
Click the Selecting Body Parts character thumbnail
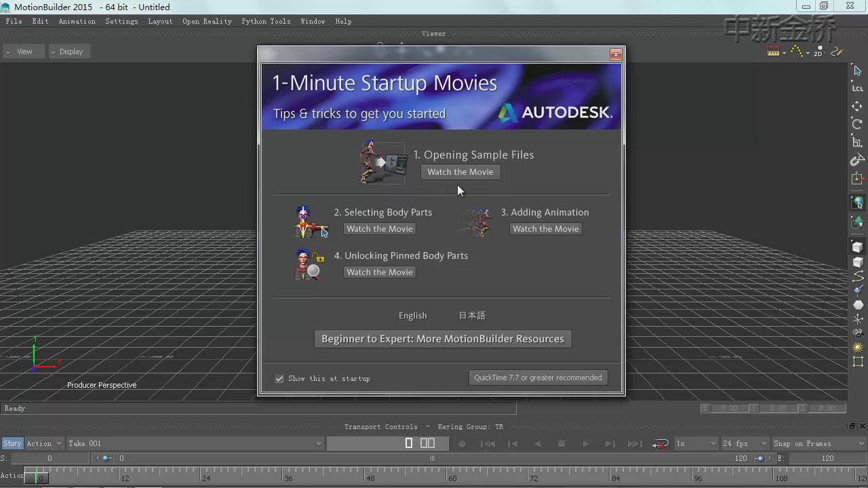[x=311, y=222]
